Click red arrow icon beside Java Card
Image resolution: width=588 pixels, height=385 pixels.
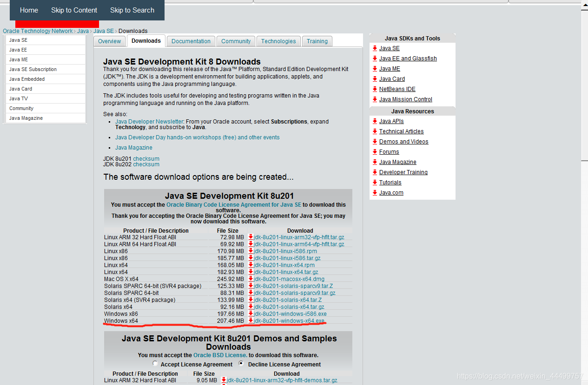pyautogui.click(x=375, y=79)
